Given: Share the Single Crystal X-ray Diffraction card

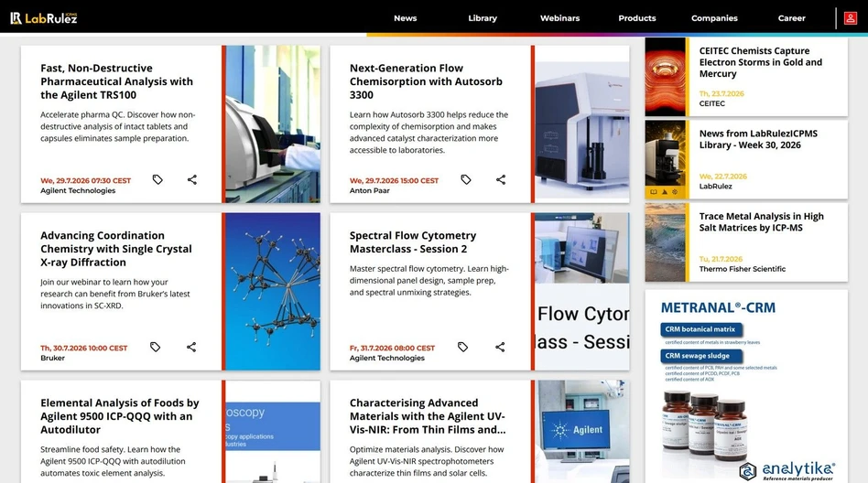Looking at the screenshot, I should click(191, 347).
